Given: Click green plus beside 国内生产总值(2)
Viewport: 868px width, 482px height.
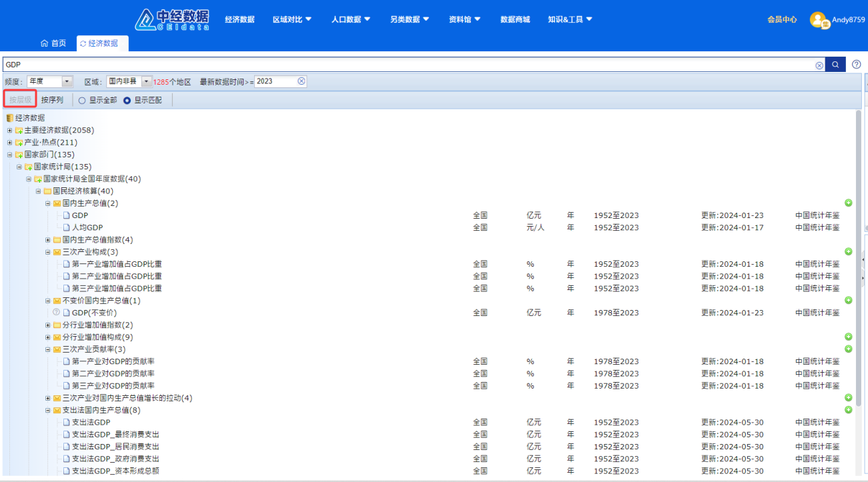Looking at the screenshot, I should [848, 203].
